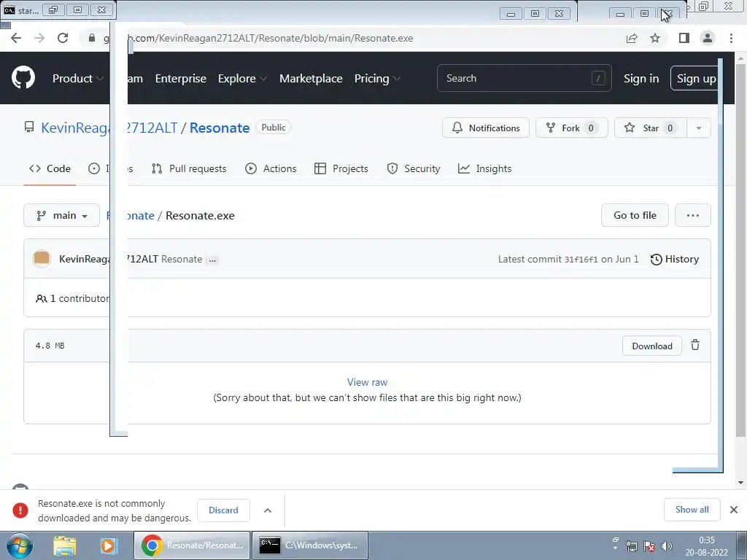Click the Download file button
The height and width of the screenshot is (560, 747).
651,346
